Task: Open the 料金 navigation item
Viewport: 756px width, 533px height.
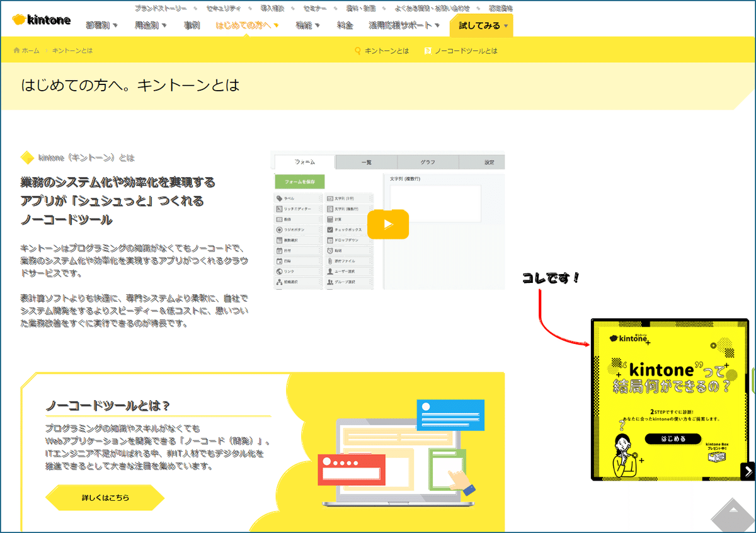Action: click(x=345, y=25)
